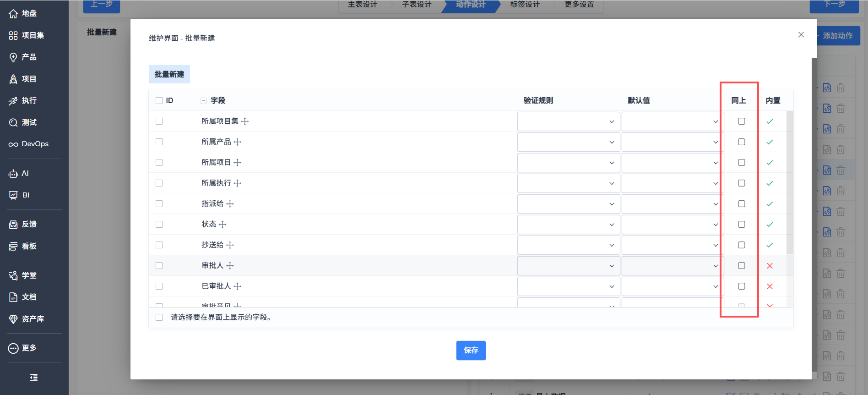This screenshot has width=868, height=395.
Task: Click the 下一步 button at top
Action: click(834, 5)
